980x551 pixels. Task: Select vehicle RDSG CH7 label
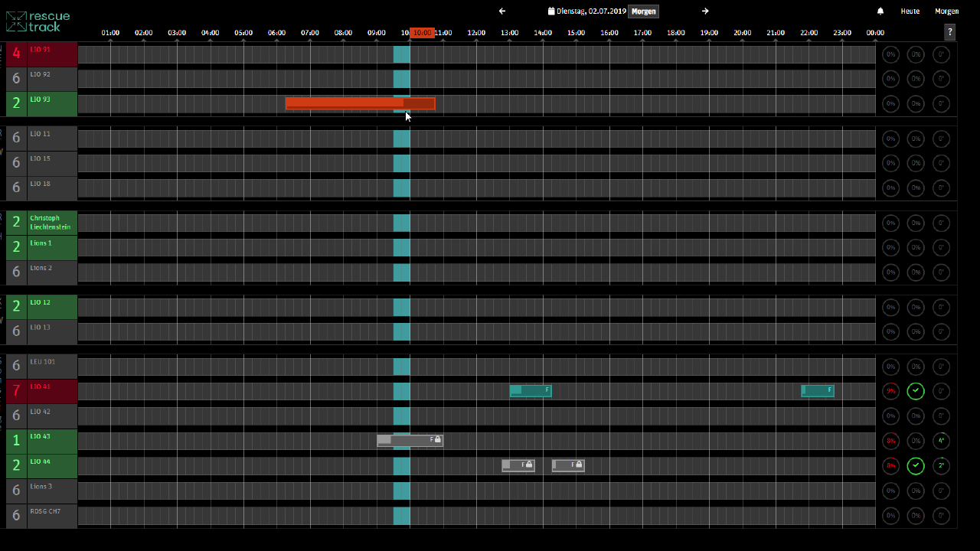52,515
